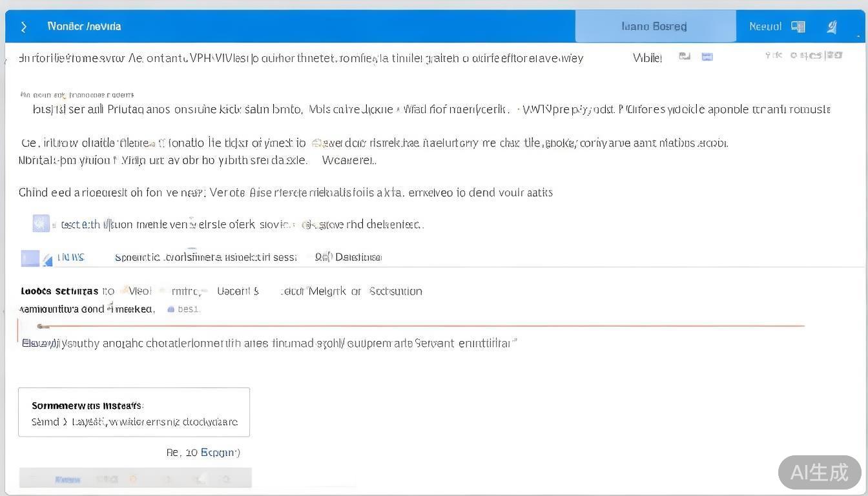
Task: Click the icon cluster at top-right below header
Action: pos(804,56)
